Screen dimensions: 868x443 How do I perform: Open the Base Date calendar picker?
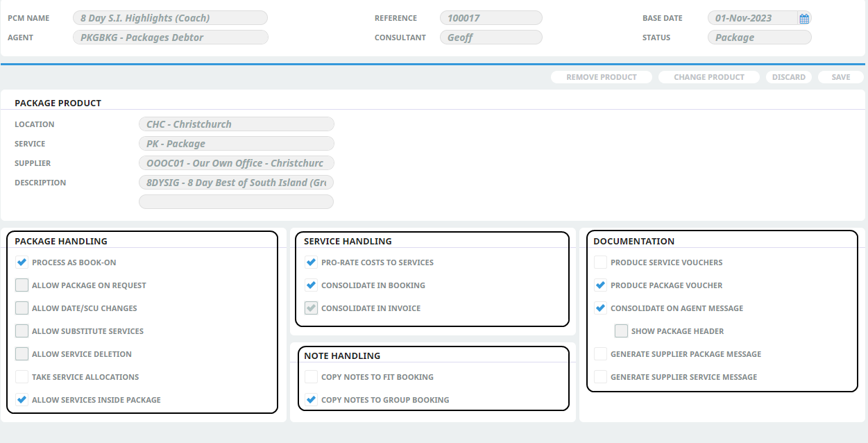[x=803, y=19]
